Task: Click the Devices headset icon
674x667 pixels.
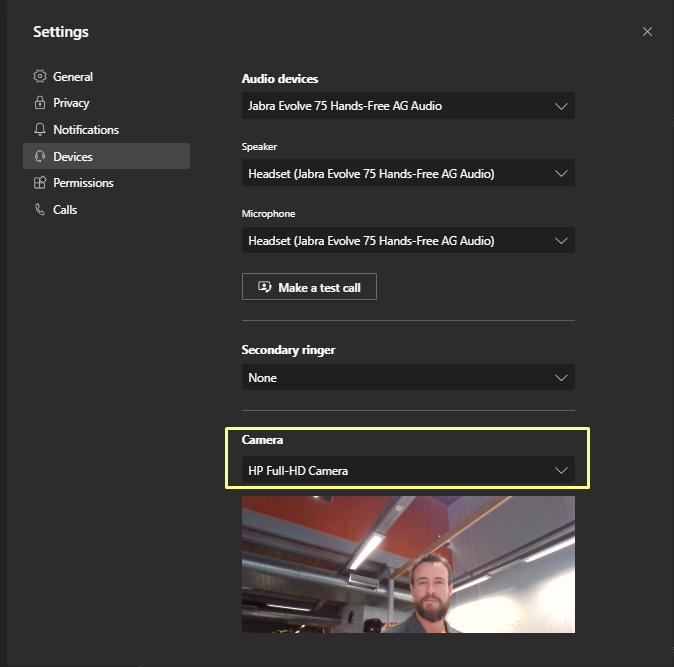Action: pyautogui.click(x=40, y=156)
